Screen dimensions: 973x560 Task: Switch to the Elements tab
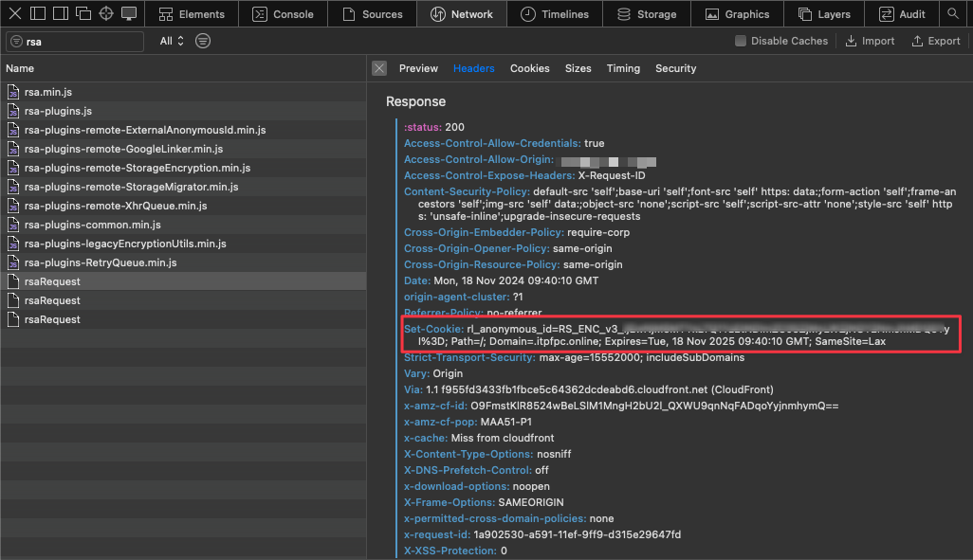[192, 13]
